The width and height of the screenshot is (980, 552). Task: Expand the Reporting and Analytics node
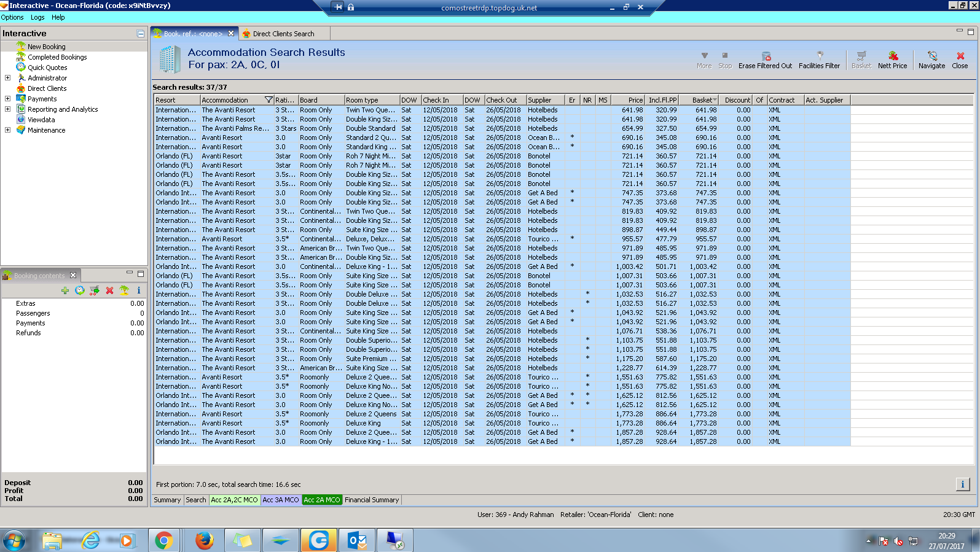point(7,109)
